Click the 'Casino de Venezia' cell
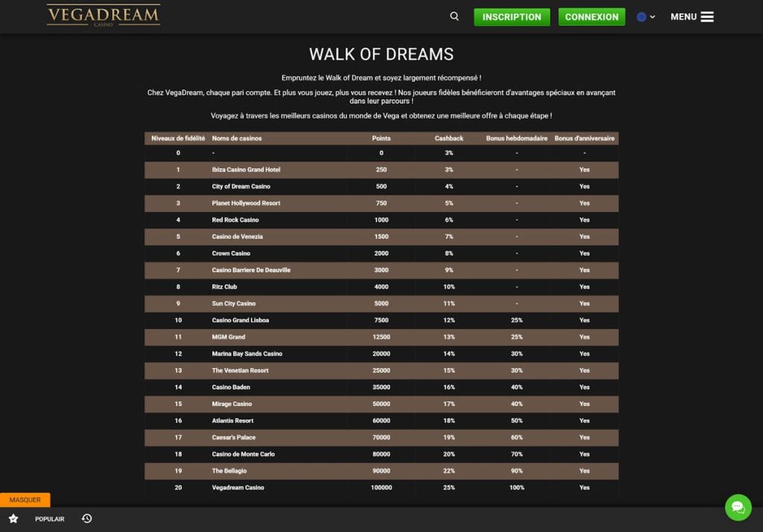This screenshot has height=532, width=763. [x=237, y=236]
